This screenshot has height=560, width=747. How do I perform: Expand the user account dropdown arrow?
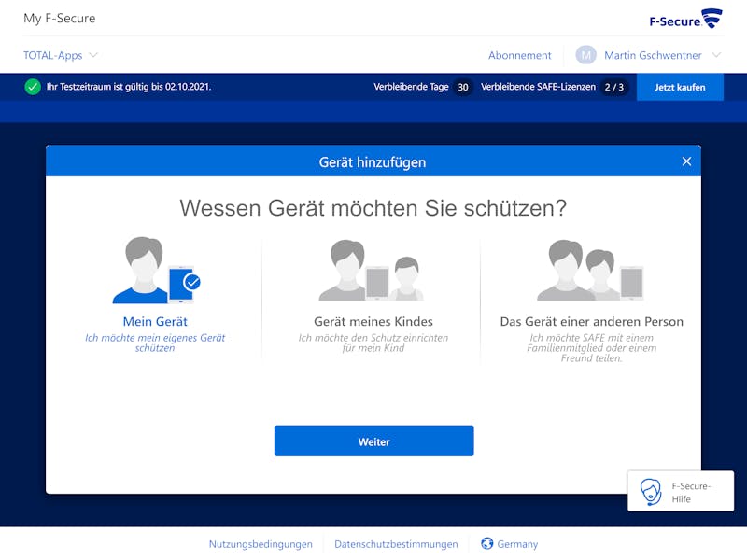[x=716, y=55]
